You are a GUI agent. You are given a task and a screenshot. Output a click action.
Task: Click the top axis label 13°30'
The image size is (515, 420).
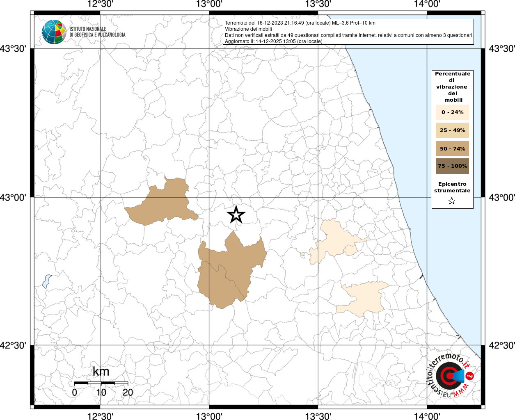pyautogui.click(x=318, y=4)
